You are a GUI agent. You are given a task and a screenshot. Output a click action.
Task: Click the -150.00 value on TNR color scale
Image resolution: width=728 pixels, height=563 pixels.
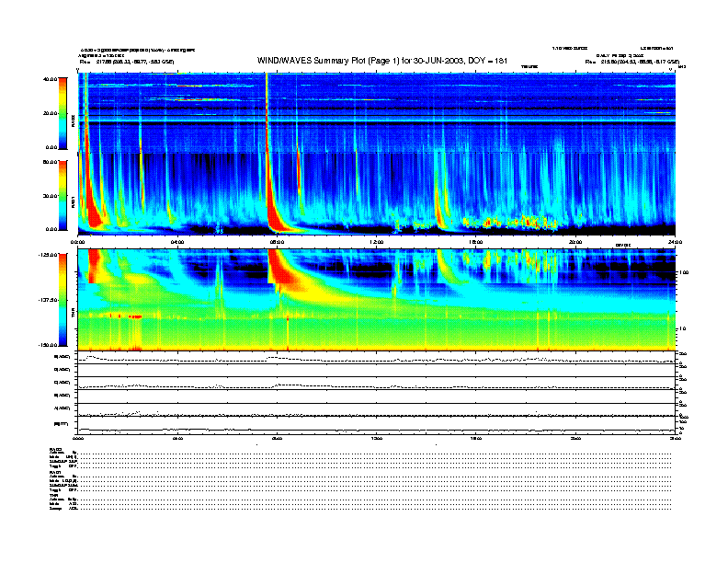pyautogui.click(x=49, y=345)
